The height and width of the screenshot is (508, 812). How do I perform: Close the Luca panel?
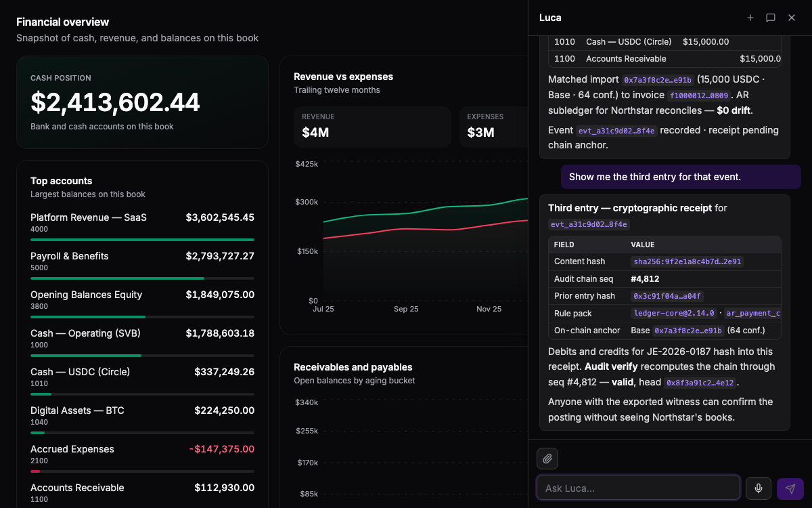click(792, 18)
